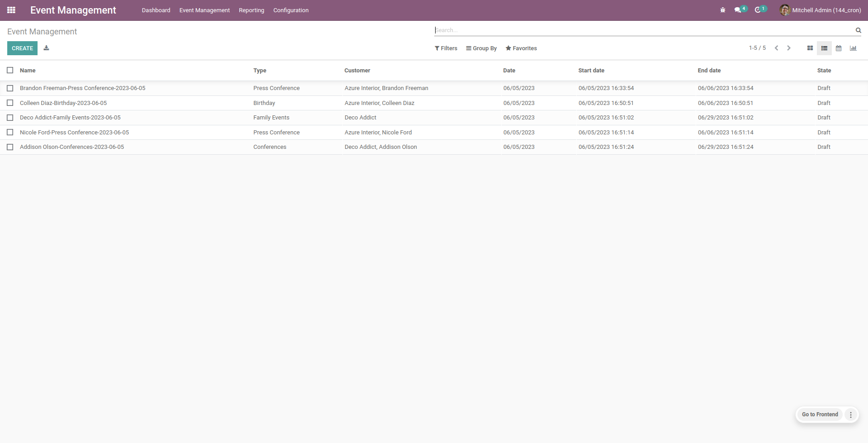Switch to calendar view
The width and height of the screenshot is (868, 443).
[x=839, y=48]
